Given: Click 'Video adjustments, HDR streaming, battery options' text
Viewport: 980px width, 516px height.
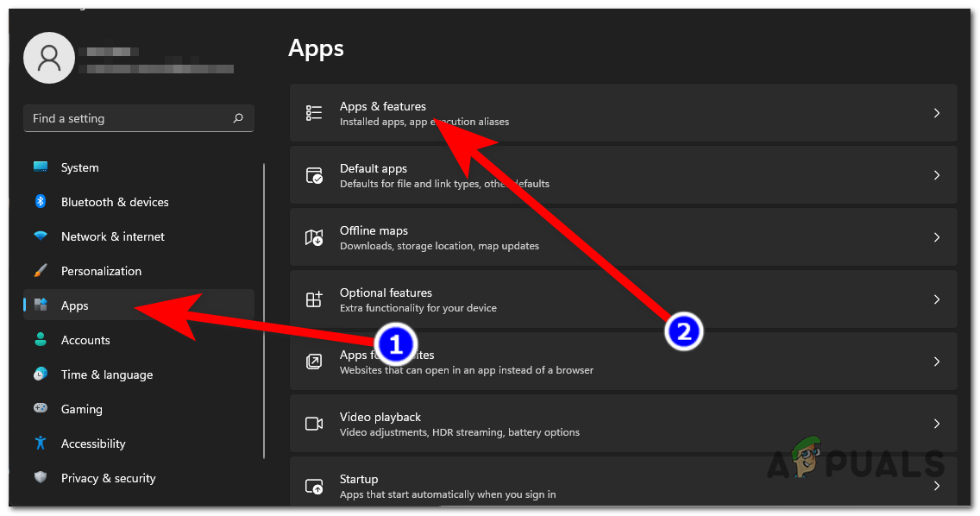Looking at the screenshot, I should coord(459,432).
